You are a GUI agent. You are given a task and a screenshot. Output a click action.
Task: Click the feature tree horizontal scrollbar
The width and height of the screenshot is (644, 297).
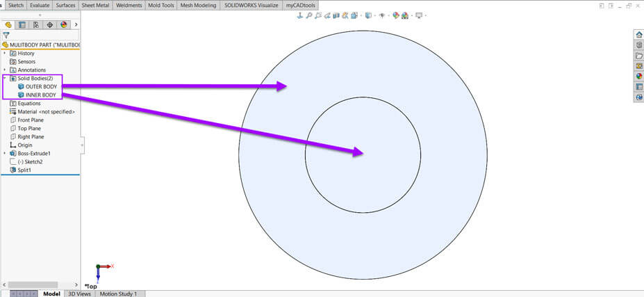[x=33, y=284]
